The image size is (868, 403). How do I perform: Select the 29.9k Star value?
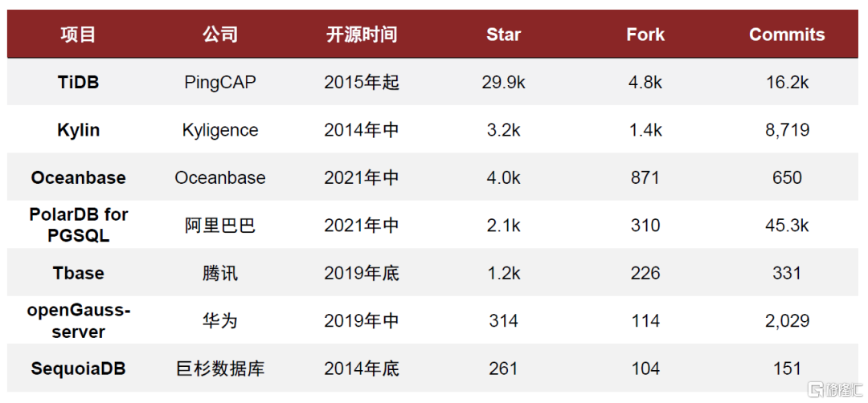tap(503, 83)
